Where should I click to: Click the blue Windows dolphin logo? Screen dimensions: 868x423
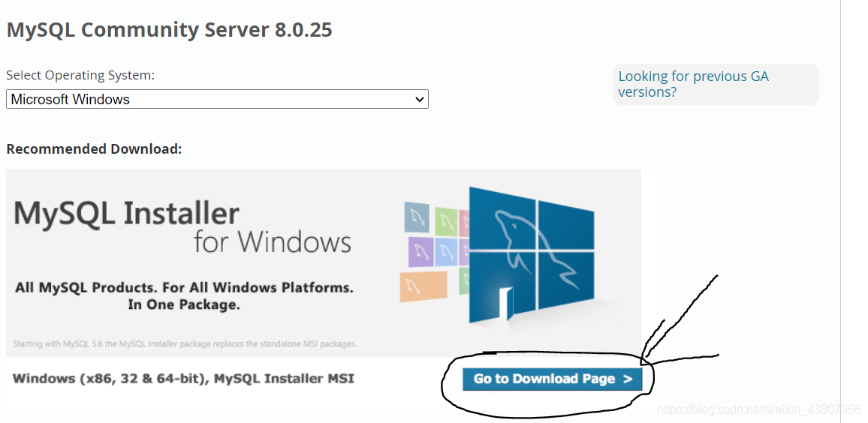[532, 254]
